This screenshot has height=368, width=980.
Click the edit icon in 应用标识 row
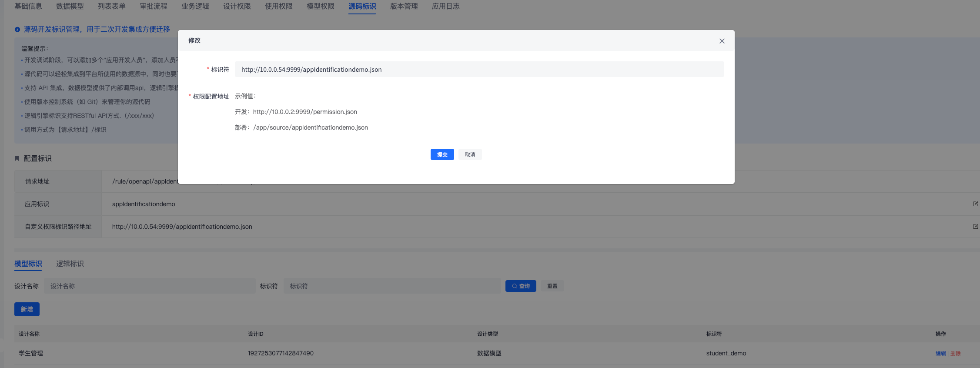(x=975, y=204)
